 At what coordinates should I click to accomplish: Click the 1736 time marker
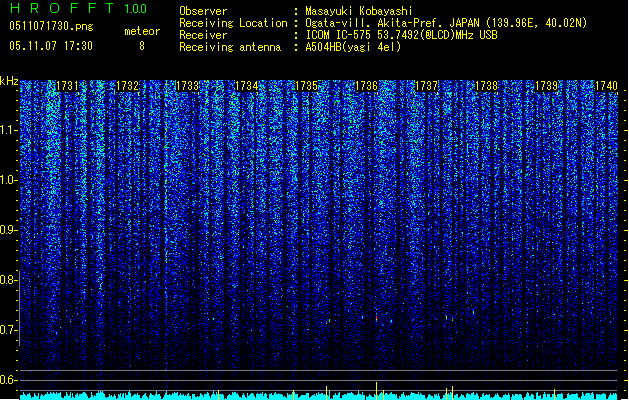pyautogui.click(x=367, y=86)
